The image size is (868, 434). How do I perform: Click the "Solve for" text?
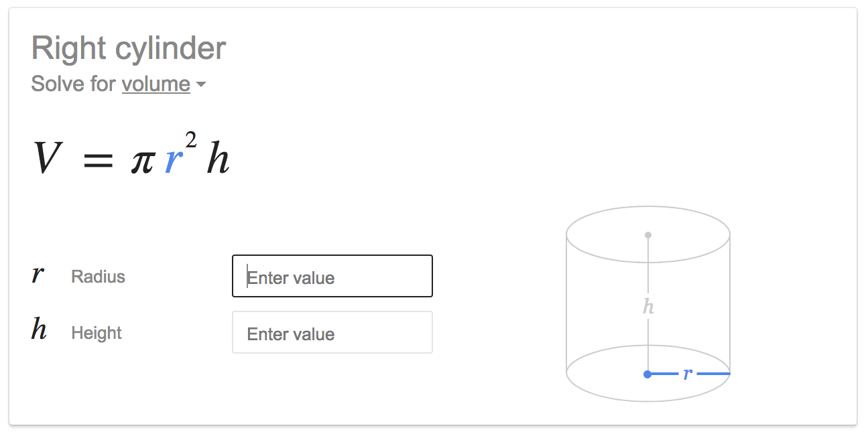(74, 84)
